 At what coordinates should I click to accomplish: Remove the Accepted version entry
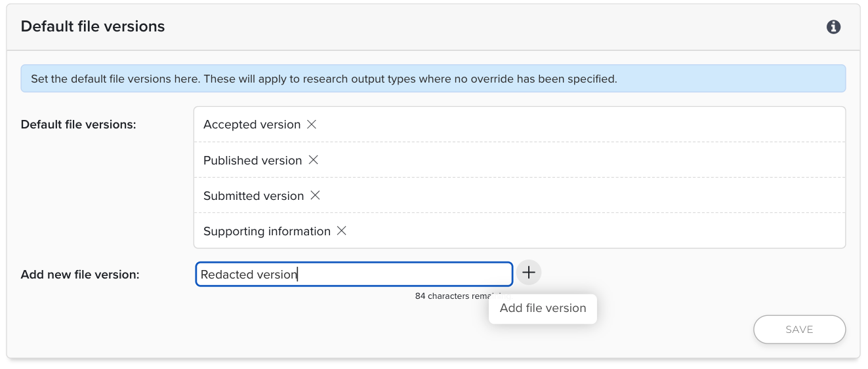click(x=312, y=125)
